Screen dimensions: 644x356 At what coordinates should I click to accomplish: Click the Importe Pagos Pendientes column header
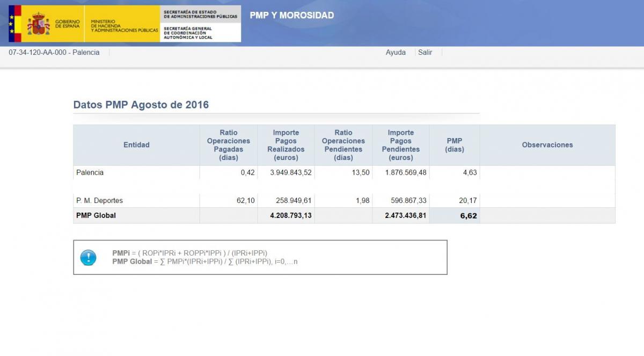coord(401,145)
